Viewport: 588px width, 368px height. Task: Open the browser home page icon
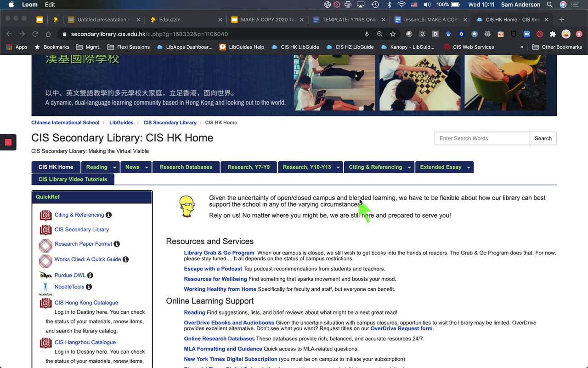click(x=48, y=34)
